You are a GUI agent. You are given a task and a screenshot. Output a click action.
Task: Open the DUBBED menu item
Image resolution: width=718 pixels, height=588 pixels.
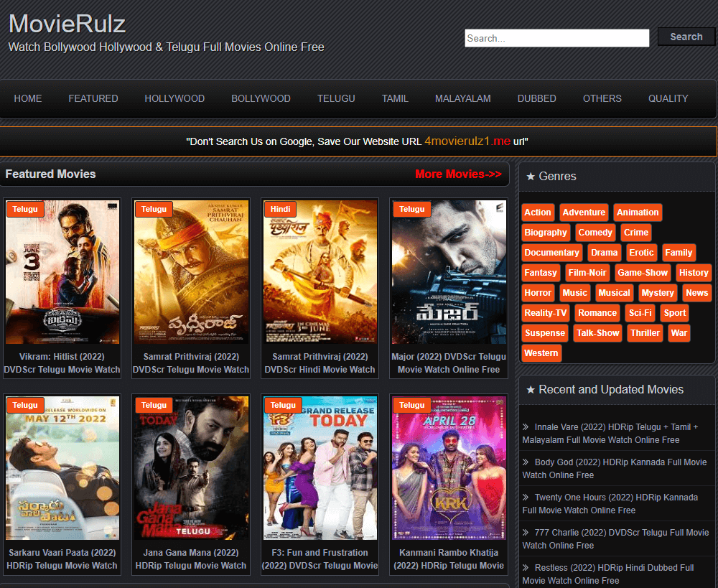[x=536, y=98]
